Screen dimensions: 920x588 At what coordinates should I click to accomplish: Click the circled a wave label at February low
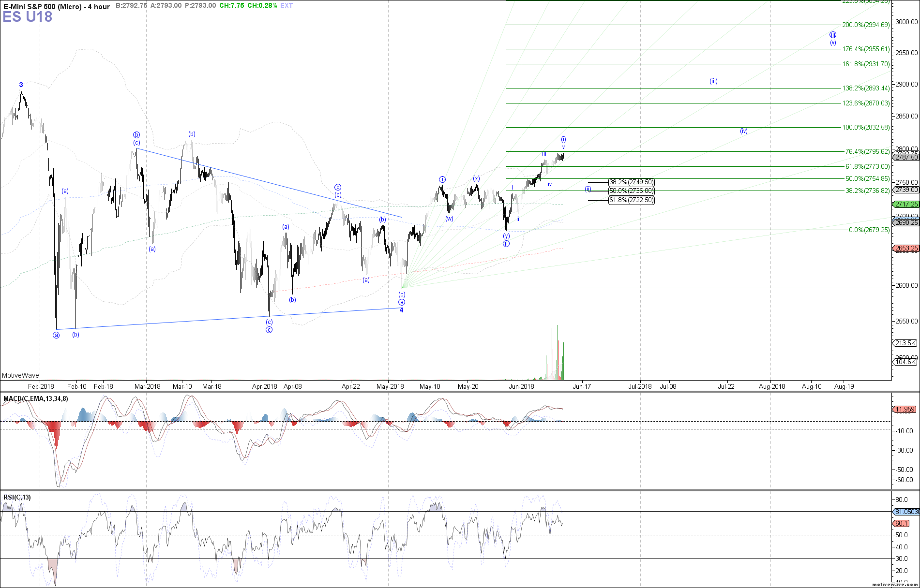(x=56, y=335)
